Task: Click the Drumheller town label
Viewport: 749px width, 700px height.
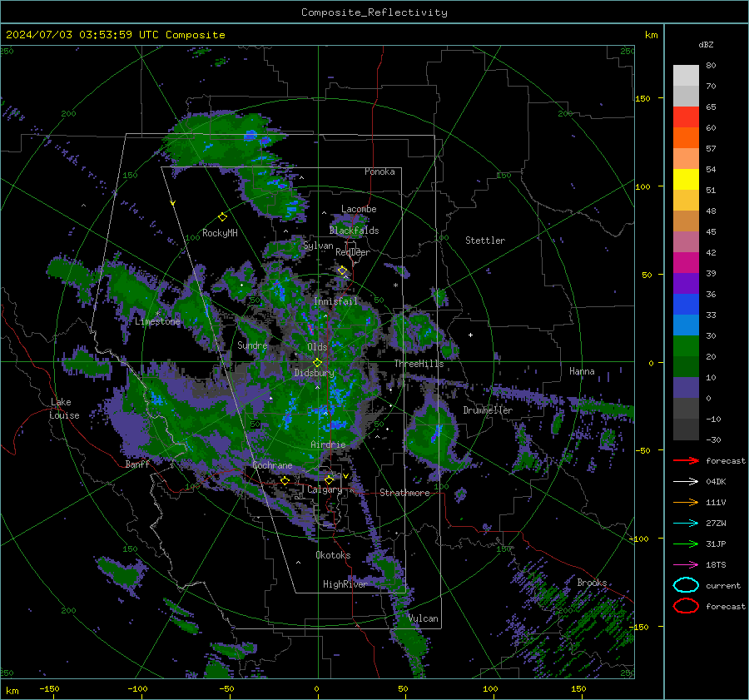Action: (x=487, y=410)
